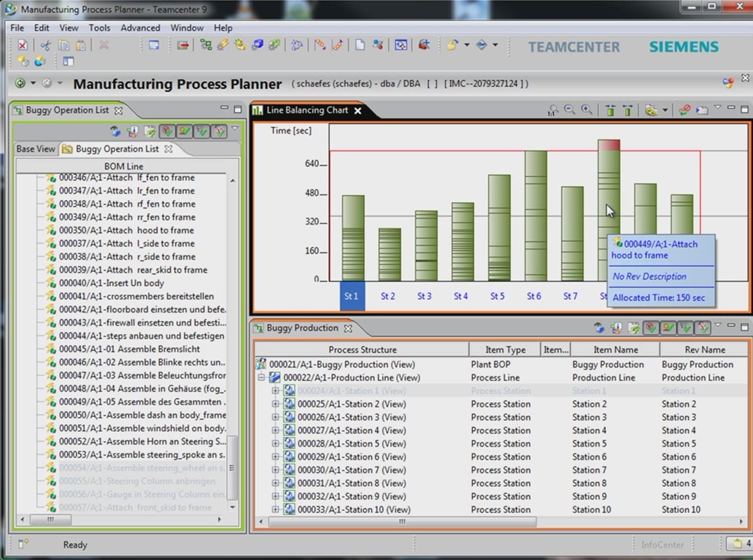
Task: Click the green structure tree toolbar icon
Action: [x=206, y=45]
